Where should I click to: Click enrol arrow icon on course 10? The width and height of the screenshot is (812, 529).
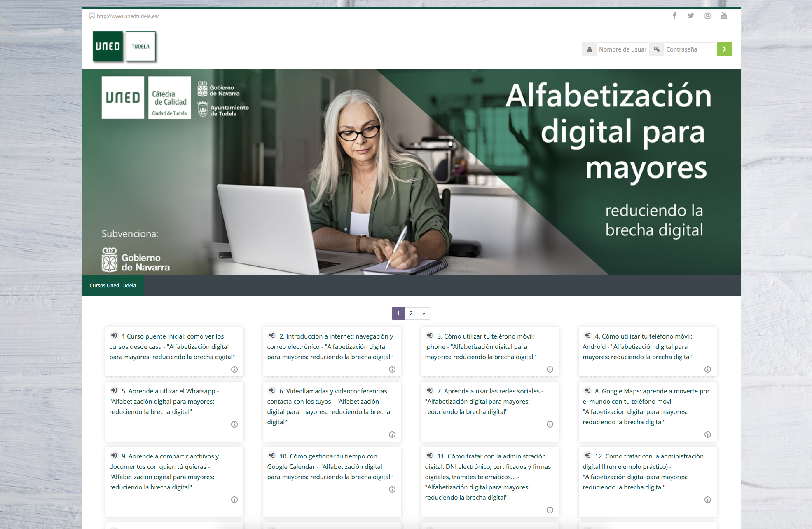[x=272, y=456]
